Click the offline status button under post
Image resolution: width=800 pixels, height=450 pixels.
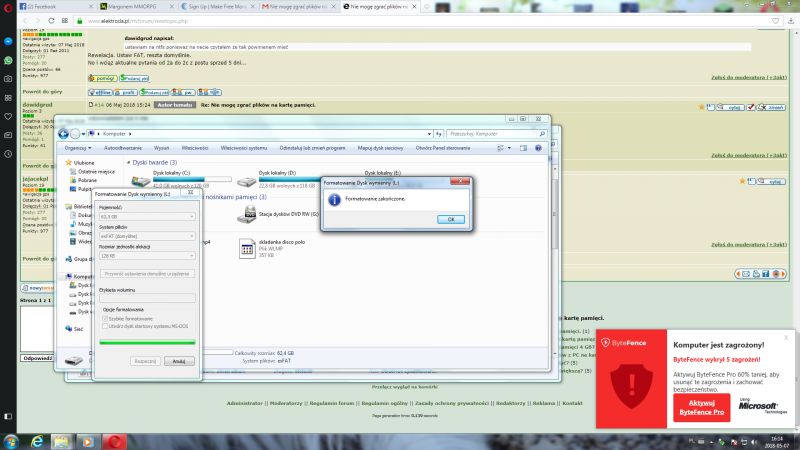click(x=100, y=92)
